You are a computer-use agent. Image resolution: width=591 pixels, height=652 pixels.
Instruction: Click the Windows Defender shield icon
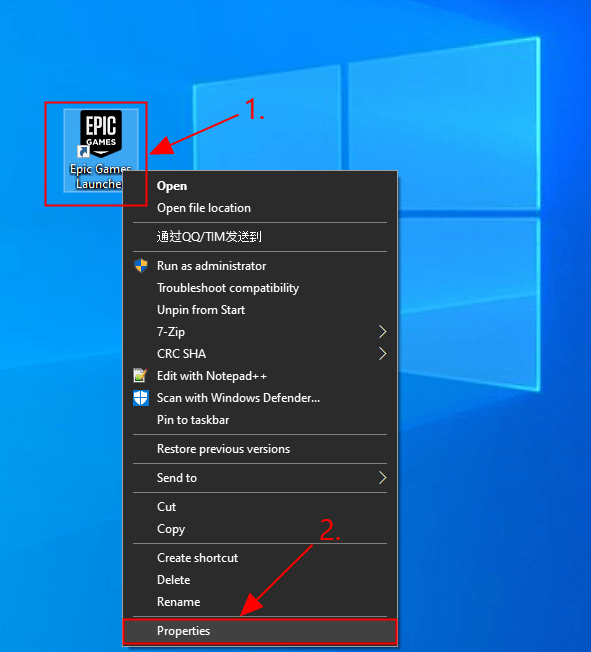(141, 398)
